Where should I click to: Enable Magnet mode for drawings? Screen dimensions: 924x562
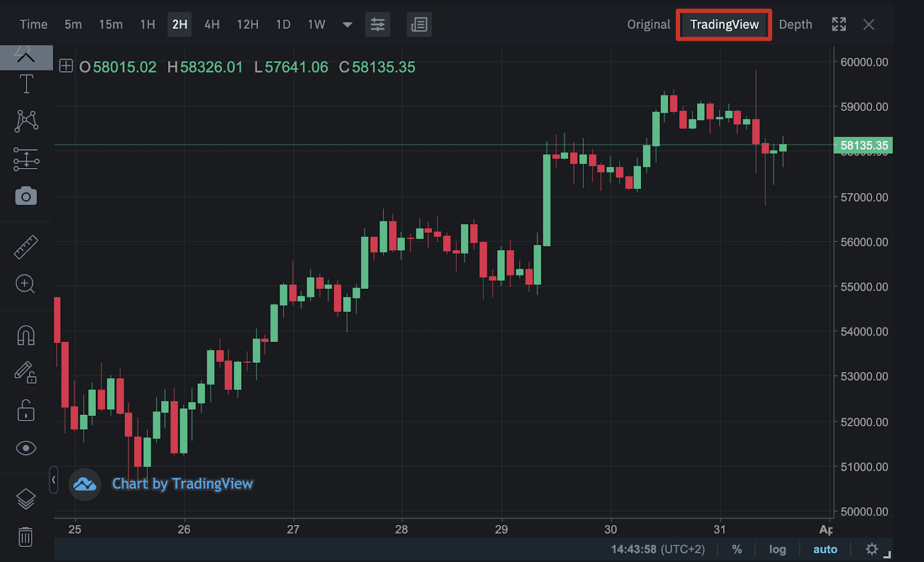pyautogui.click(x=26, y=334)
